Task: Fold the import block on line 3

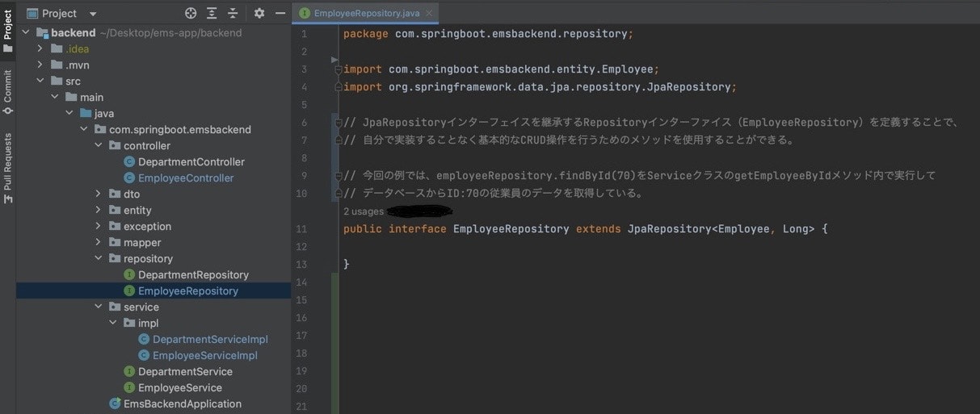Action: [x=338, y=69]
